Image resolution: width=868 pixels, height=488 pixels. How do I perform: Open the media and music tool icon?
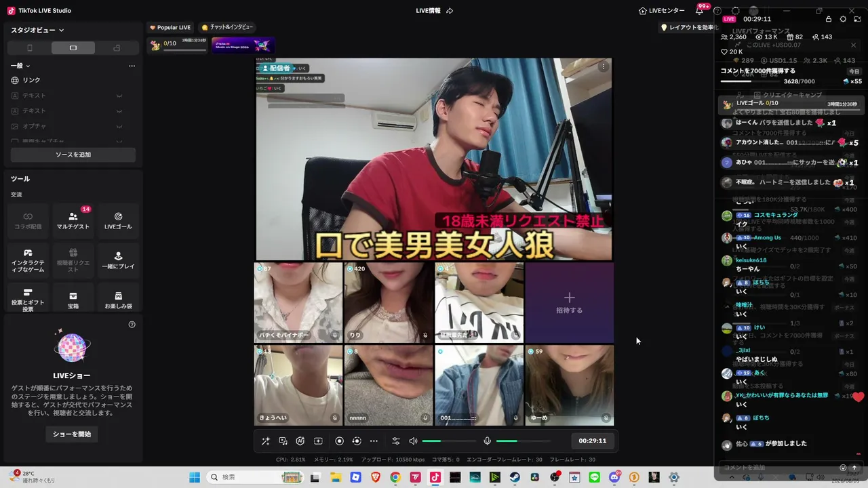[283, 441]
